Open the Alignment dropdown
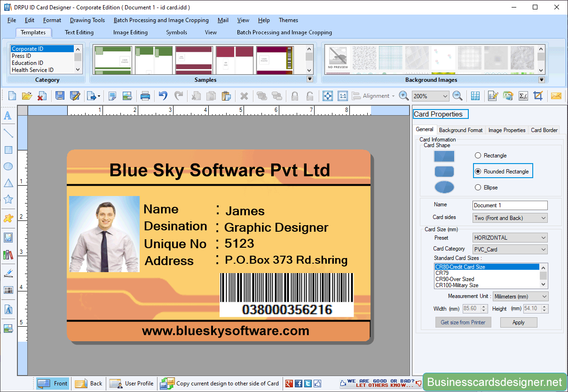568x392 pixels. coord(374,96)
